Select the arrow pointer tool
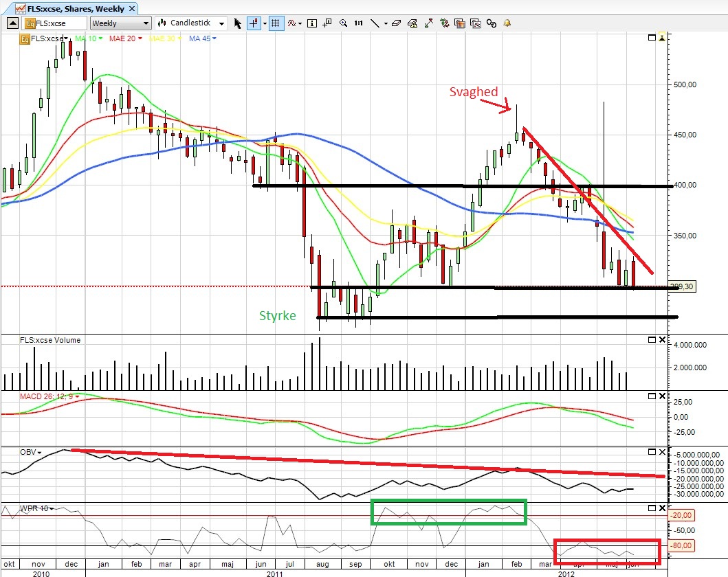728x577 pixels. pos(238,23)
